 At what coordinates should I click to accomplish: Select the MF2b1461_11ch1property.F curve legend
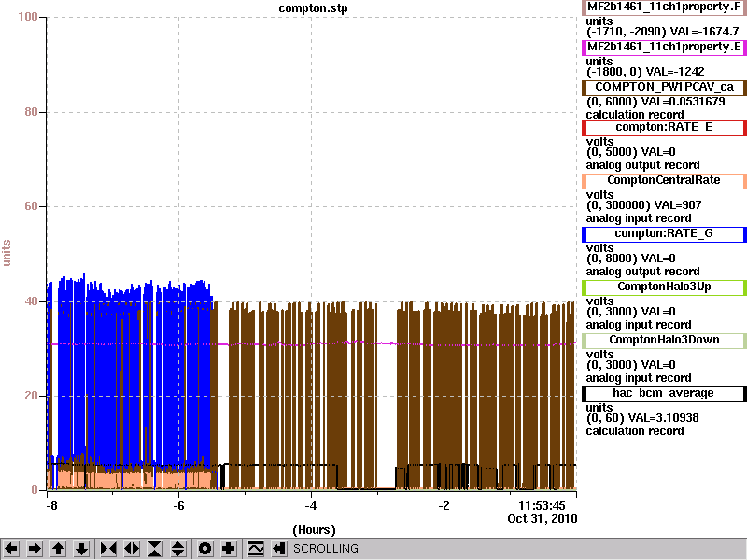(x=664, y=7)
